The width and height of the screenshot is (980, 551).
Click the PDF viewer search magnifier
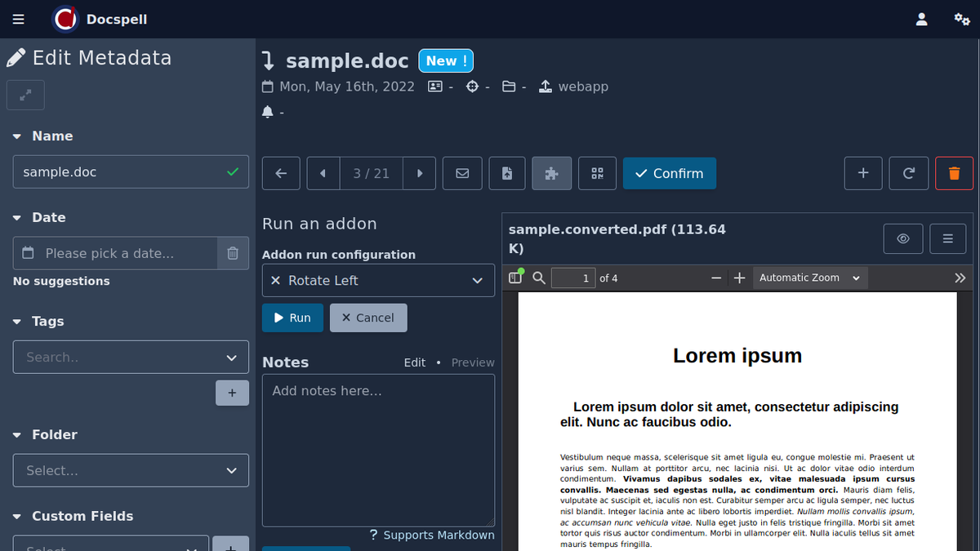click(x=539, y=278)
